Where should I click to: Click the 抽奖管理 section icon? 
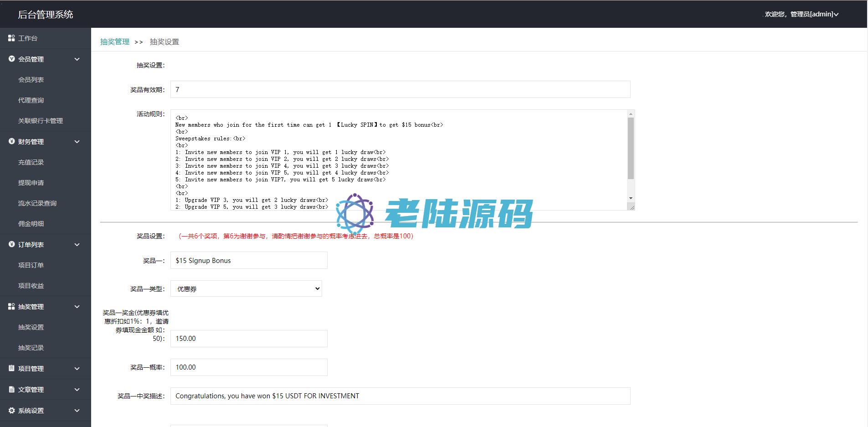pos(11,307)
